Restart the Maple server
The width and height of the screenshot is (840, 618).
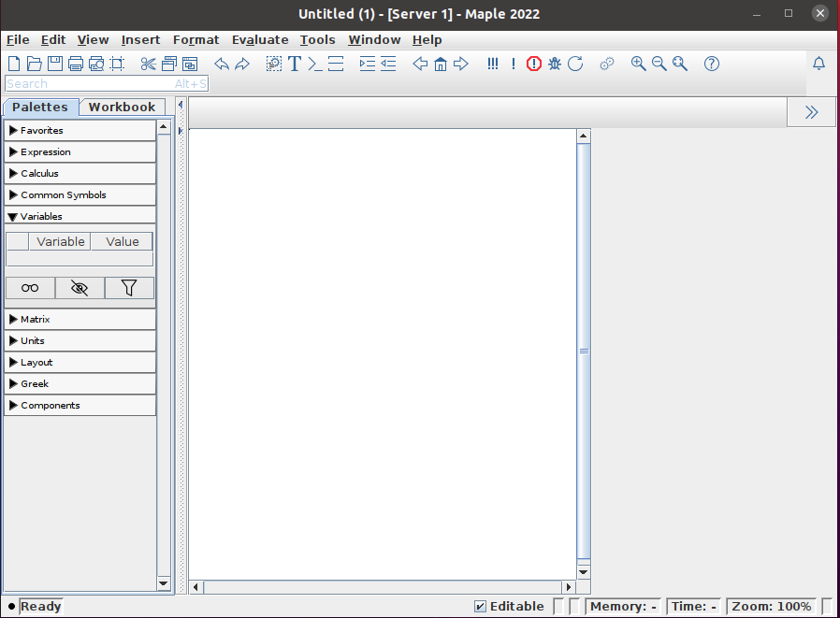point(574,64)
